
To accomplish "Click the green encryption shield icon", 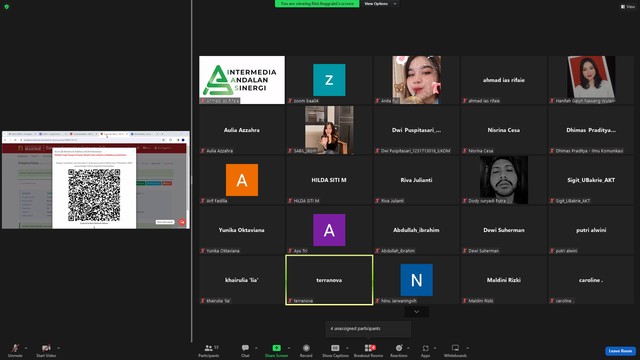I will click(7, 7).
